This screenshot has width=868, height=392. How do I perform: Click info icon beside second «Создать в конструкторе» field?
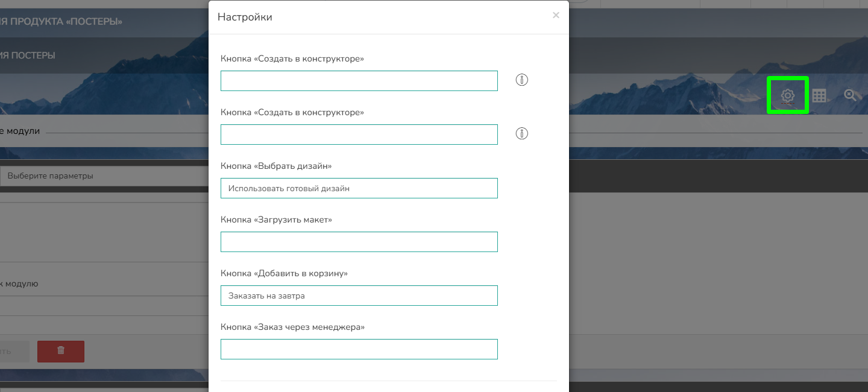[522, 134]
